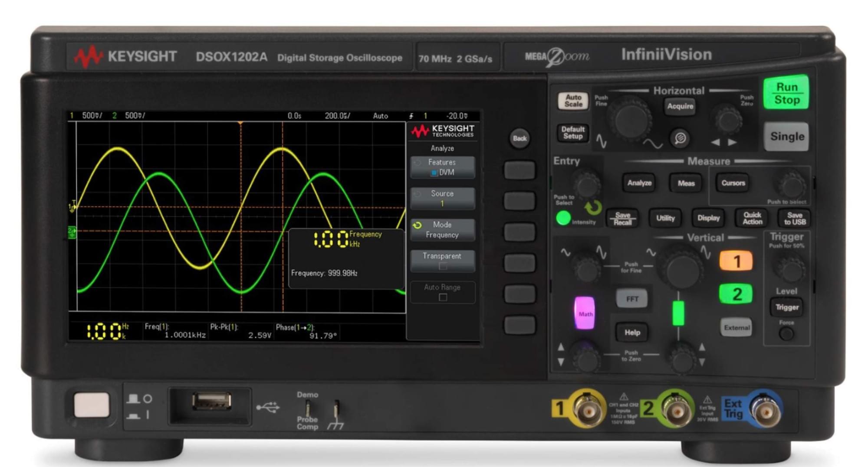Click the Force trigger round button
868x467 pixels.
point(786,334)
